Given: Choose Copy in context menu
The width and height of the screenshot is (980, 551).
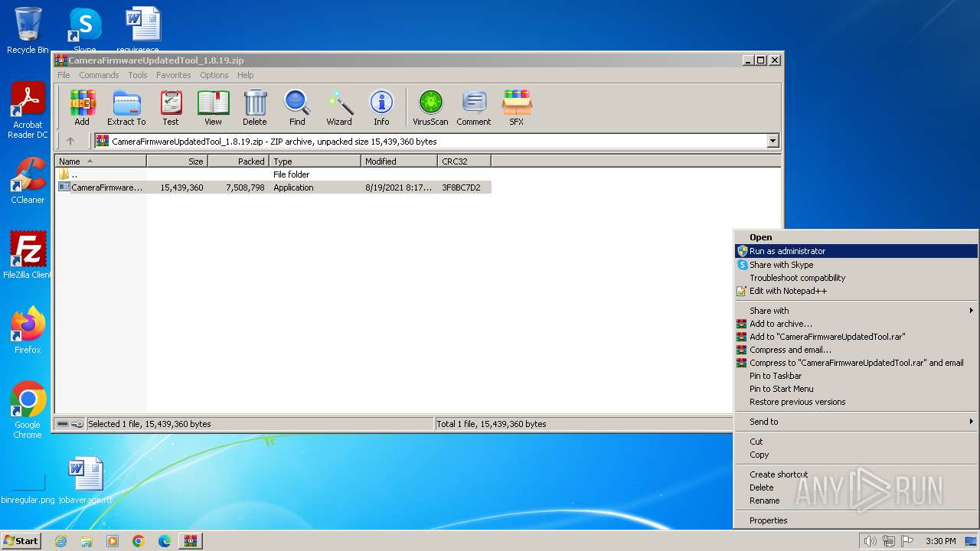Looking at the screenshot, I should click(856, 455).
